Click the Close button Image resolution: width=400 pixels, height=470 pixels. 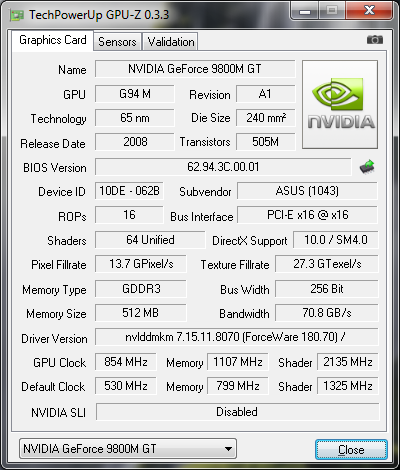pyautogui.click(x=351, y=450)
